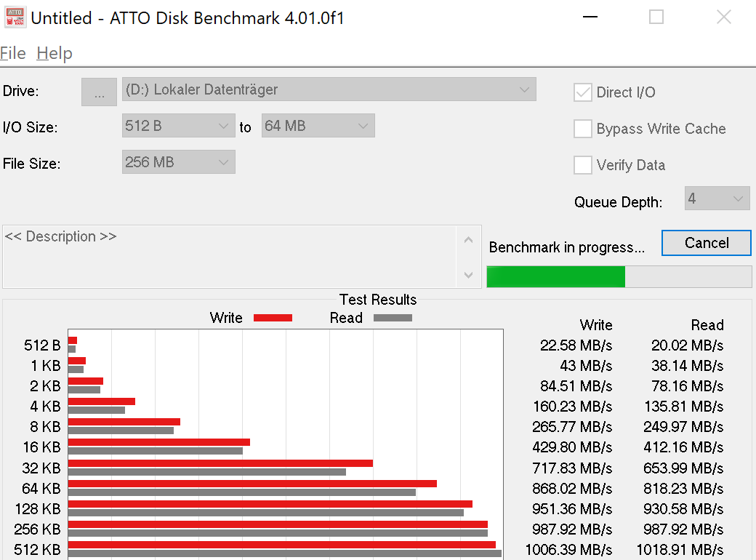Viewport: 756px width, 560px height.
Task: Open the Queue Depth dropdown
Action: click(x=717, y=199)
